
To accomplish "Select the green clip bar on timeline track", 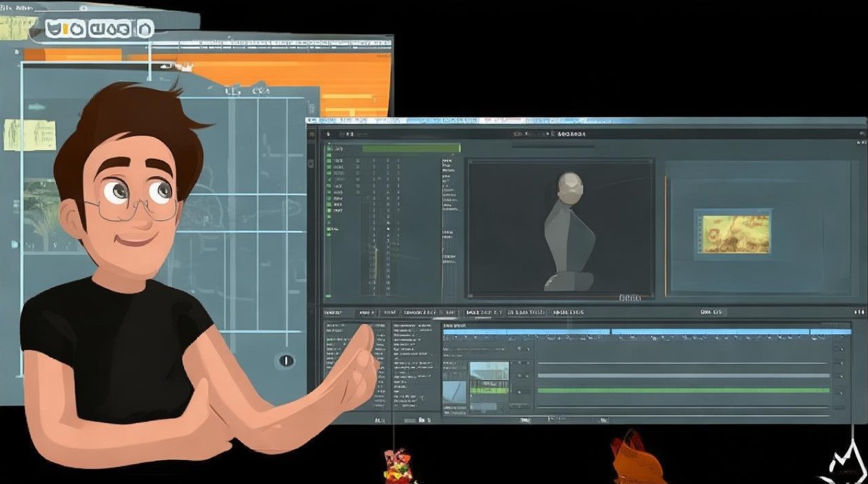I will click(683, 390).
